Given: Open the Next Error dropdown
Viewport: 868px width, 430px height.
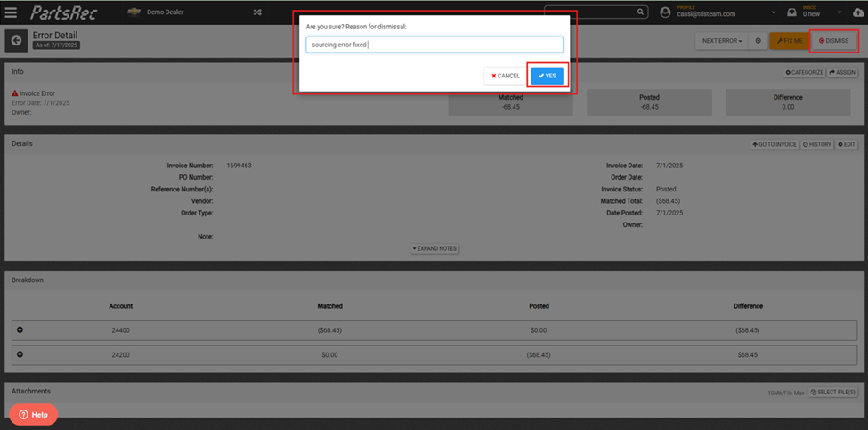Looking at the screenshot, I should point(722,40).
